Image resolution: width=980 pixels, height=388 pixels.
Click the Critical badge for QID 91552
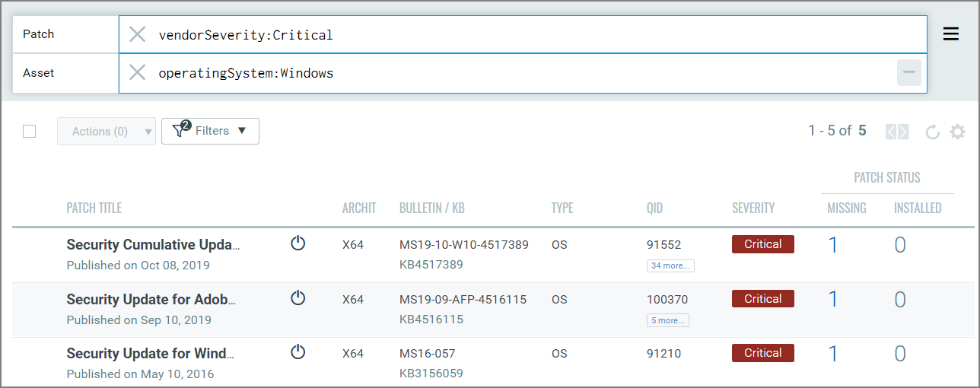pyautogui.click(x=763, y=244)
